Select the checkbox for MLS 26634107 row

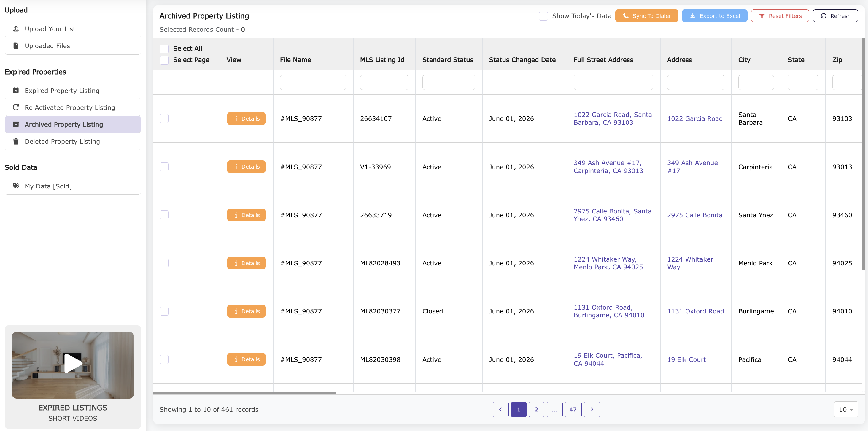(164, 118)
